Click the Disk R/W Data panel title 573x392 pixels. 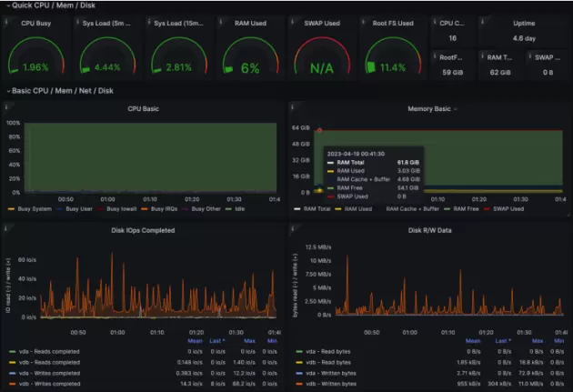click(427, 230)
